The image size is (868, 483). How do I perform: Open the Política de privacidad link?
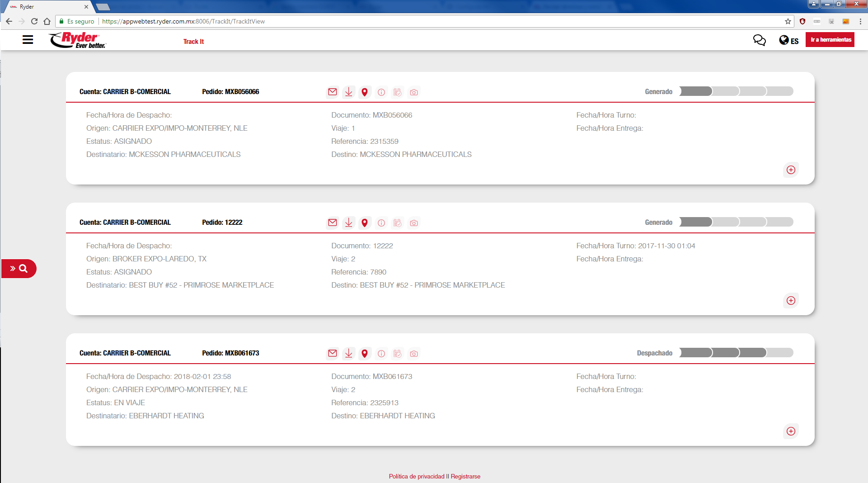(417, 476)
